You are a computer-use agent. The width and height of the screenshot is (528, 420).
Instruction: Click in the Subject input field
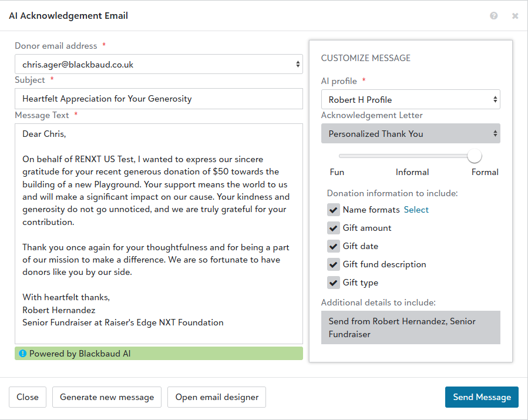pos(159,99)
